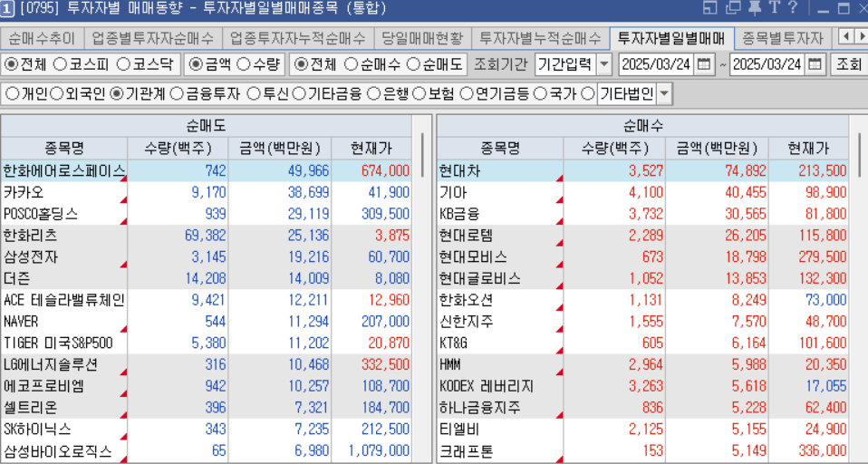Switch to the 업종별투자자순매수 tab
The width and height of the screenshot is (868, 464).
click(153, 39)
